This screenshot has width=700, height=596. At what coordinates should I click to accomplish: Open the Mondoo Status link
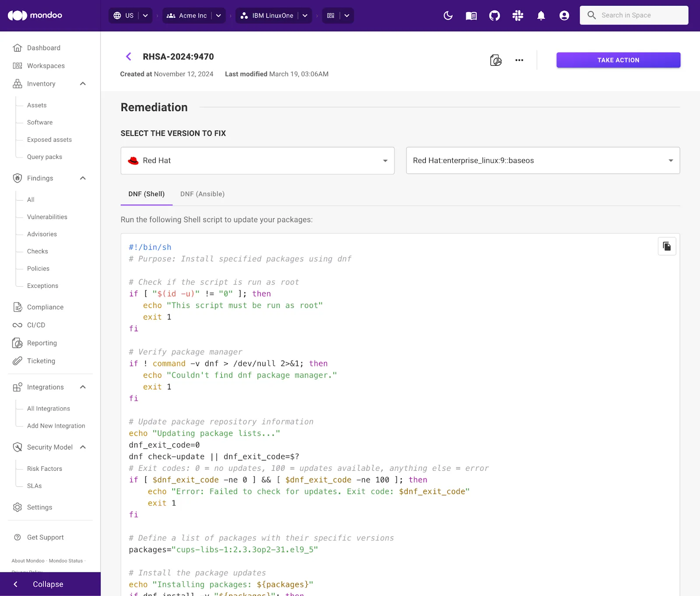tap(66, 561)
